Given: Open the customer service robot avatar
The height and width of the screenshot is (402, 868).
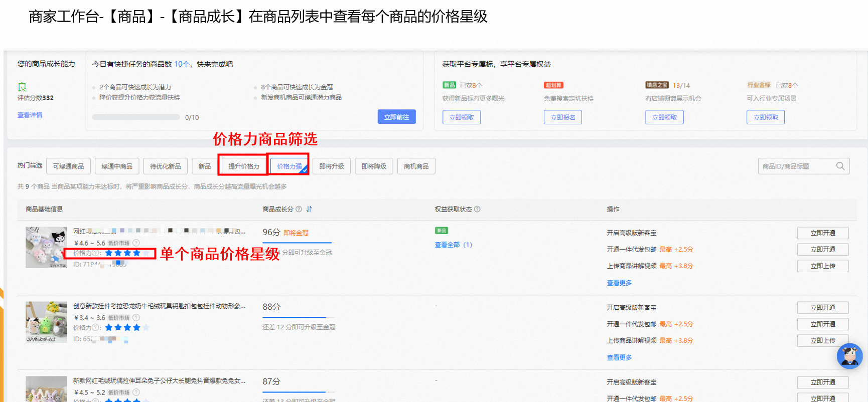Looking at the screenshot, I should (849, 356).
